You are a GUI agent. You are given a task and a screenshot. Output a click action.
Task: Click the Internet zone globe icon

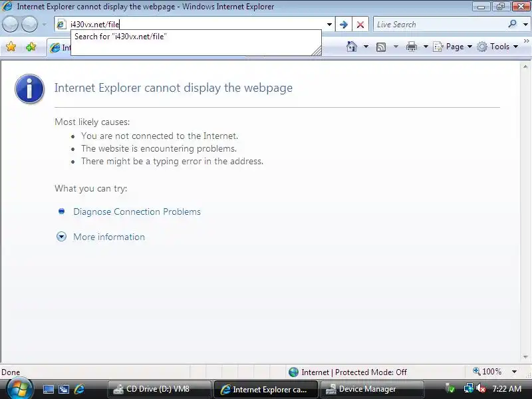click(293, 372)
